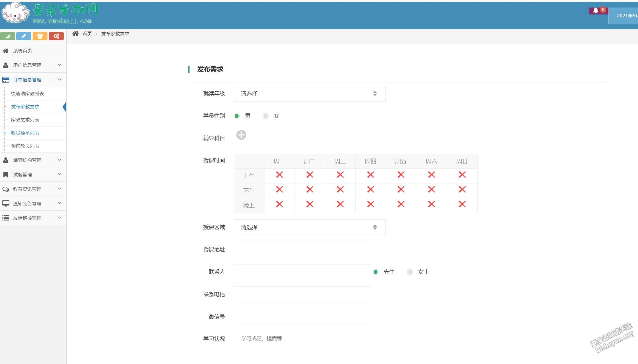Image resolution: width=638 pixels, height=364 pixels.
Task: Open the 授课区域 dropdown
Action: pyautogui.click(x=309, y=227)
